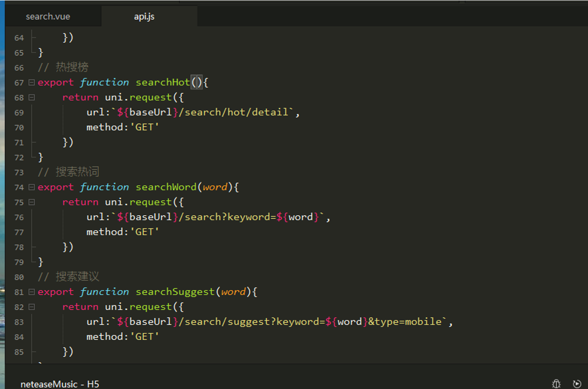
Task: Place cursor in /search/hot/detail url text
Action: tap(234, 112)
